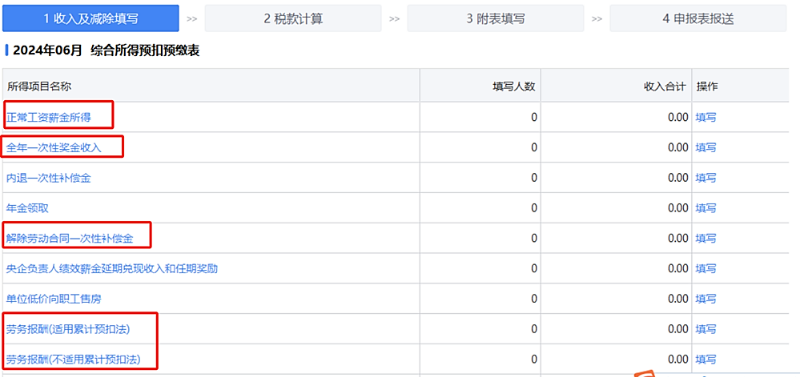800x377 pixels.
Task: Open 解除劳动合同一次性补偿金 link
Action: coord(69,238)
